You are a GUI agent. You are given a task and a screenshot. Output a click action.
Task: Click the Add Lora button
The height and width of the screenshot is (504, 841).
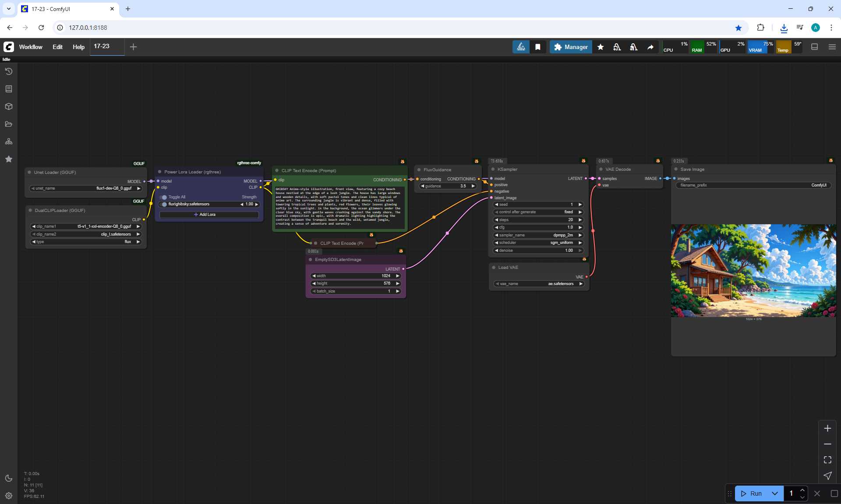point(208,215)
